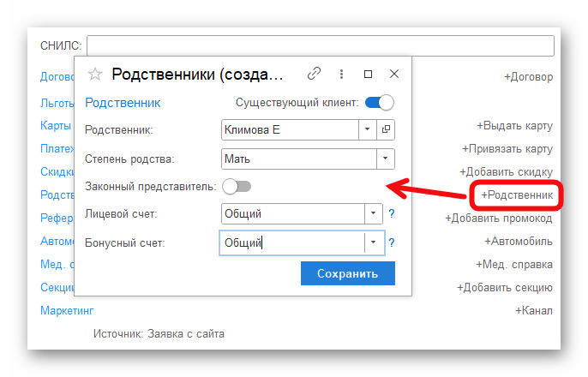Click the +Выдать карту link
This screenshot has width=588, height=377.
[x=514, y=125]
